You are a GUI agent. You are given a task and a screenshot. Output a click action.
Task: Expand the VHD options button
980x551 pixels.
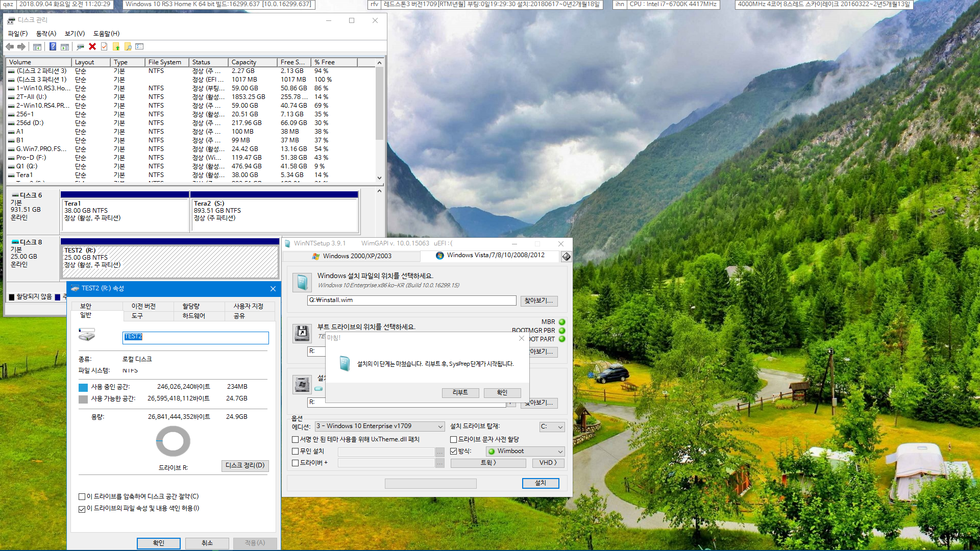[x=548, y=463]
